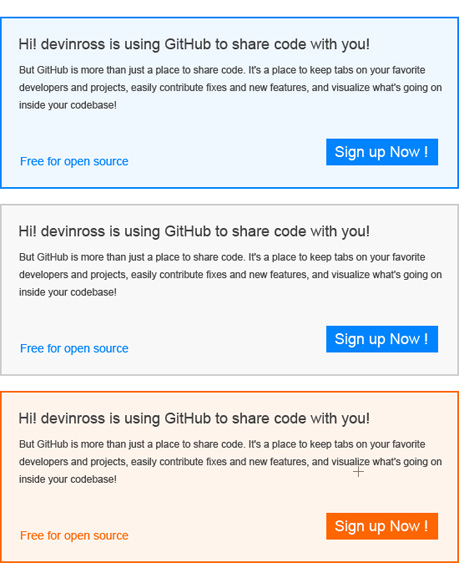
Task: Click username devinross in orange panel heading
Action: coord(73,418)
